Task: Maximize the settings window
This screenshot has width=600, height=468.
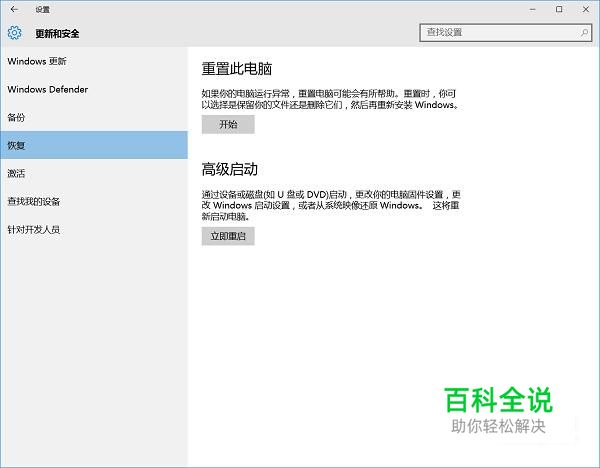Action: 559,9
